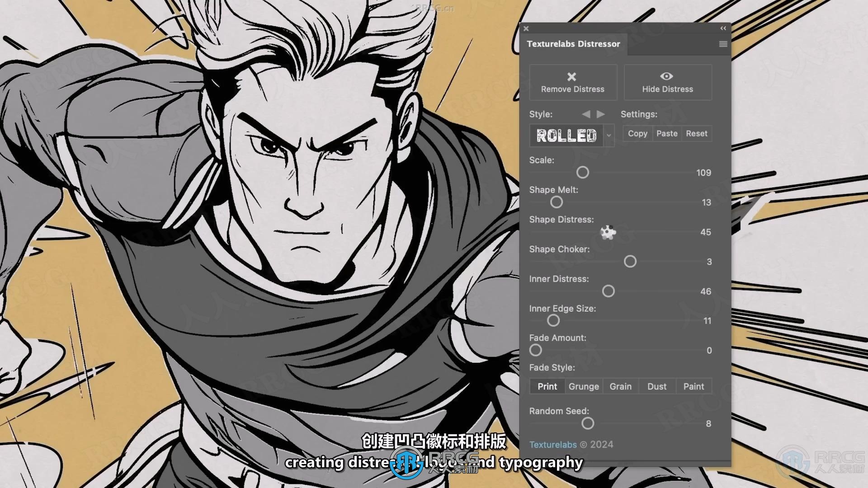Click the Fade Amount value 0
The image size is (868, 488).
click(x=709, y=351)
